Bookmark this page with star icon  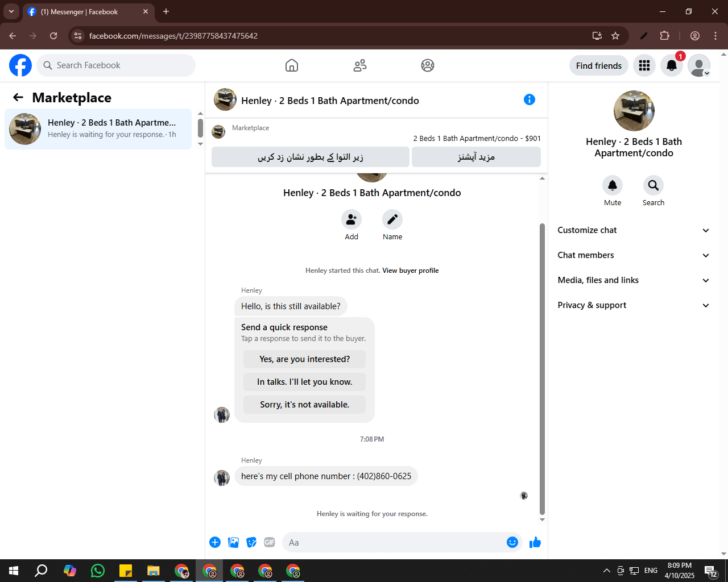(x=615, y=36)
